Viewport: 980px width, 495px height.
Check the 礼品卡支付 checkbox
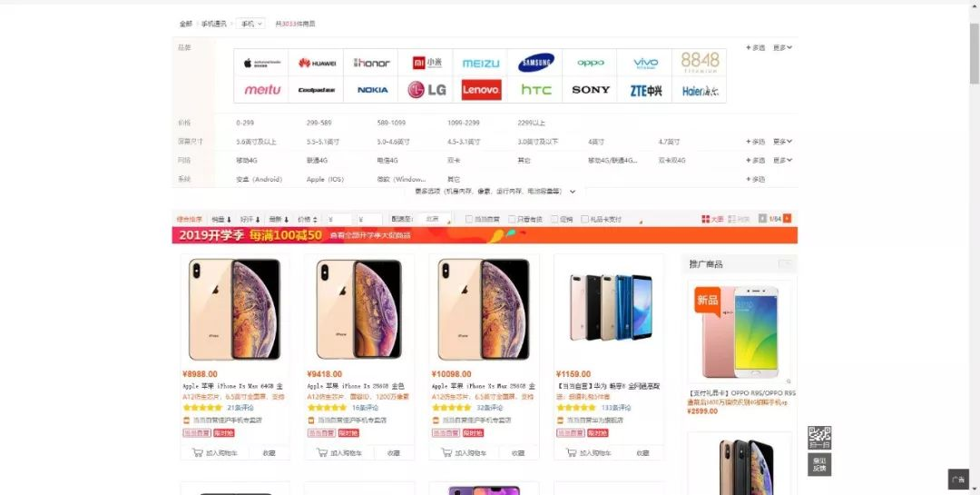pos(602,219)
